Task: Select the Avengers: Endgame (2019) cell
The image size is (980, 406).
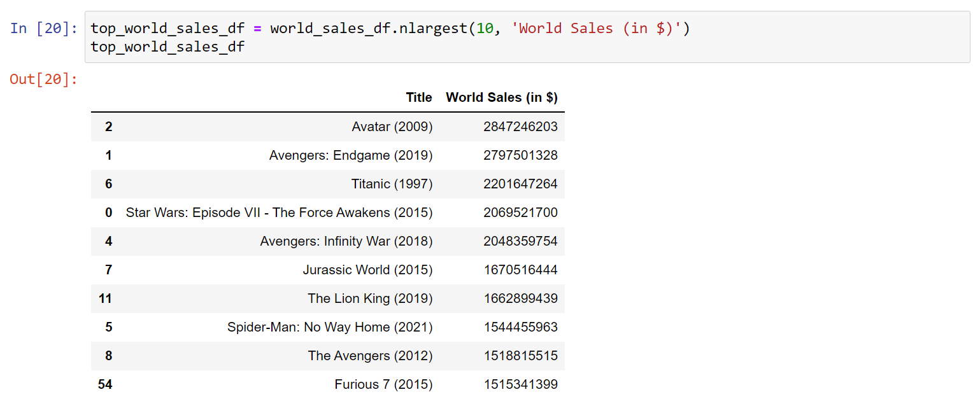Action: [x=350, y=155]
